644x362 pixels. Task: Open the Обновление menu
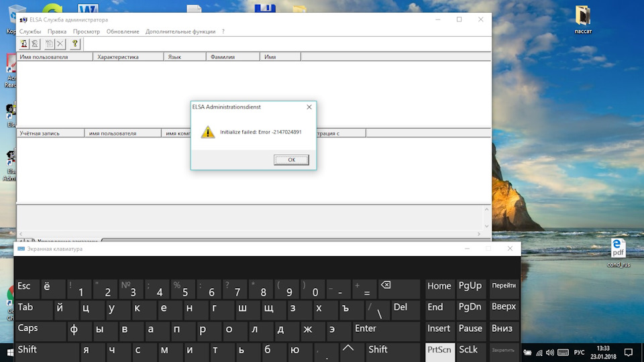123,32
